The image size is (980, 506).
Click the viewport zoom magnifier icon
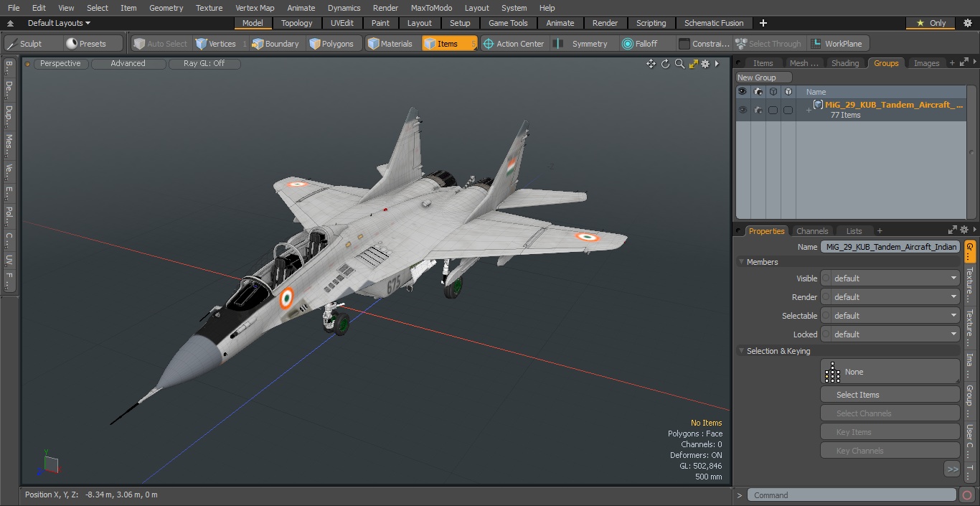pyautogui.click(x=679, y=64)
